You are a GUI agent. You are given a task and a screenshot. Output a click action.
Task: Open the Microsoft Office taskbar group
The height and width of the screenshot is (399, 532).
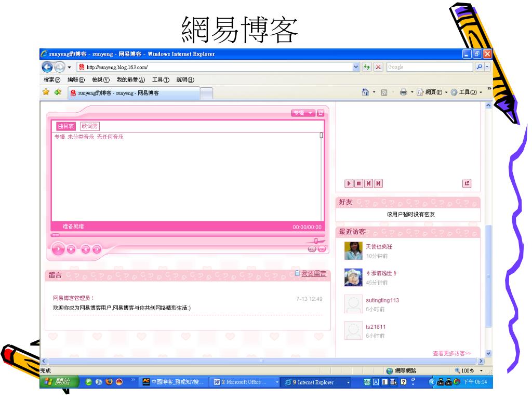244,382
